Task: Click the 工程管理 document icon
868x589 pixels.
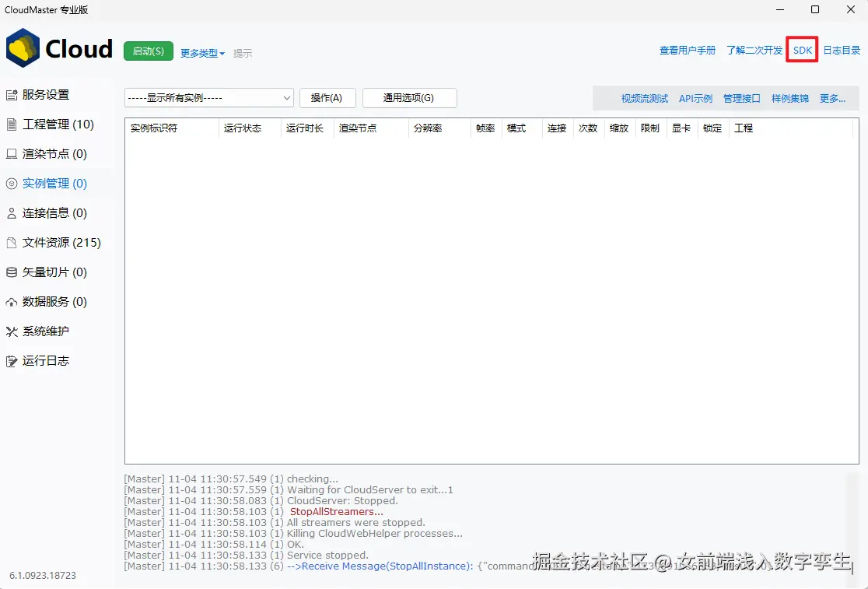Action: (x=12, y=124)
